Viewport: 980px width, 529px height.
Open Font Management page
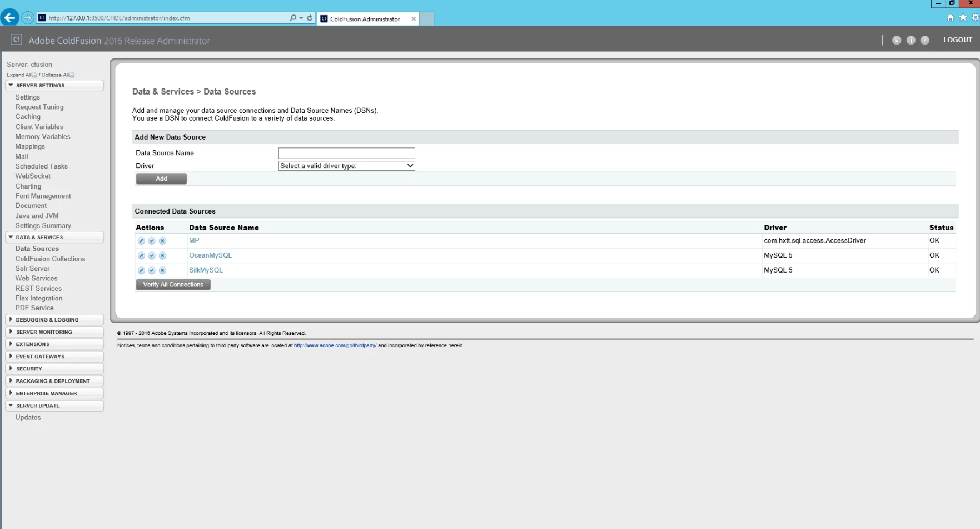pos(43,196)
